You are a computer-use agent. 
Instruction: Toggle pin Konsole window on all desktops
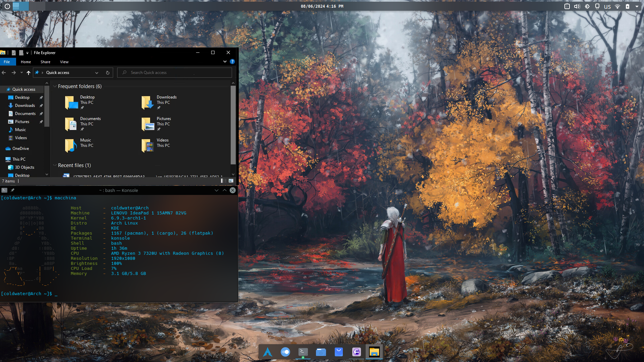tap(12, 190)
